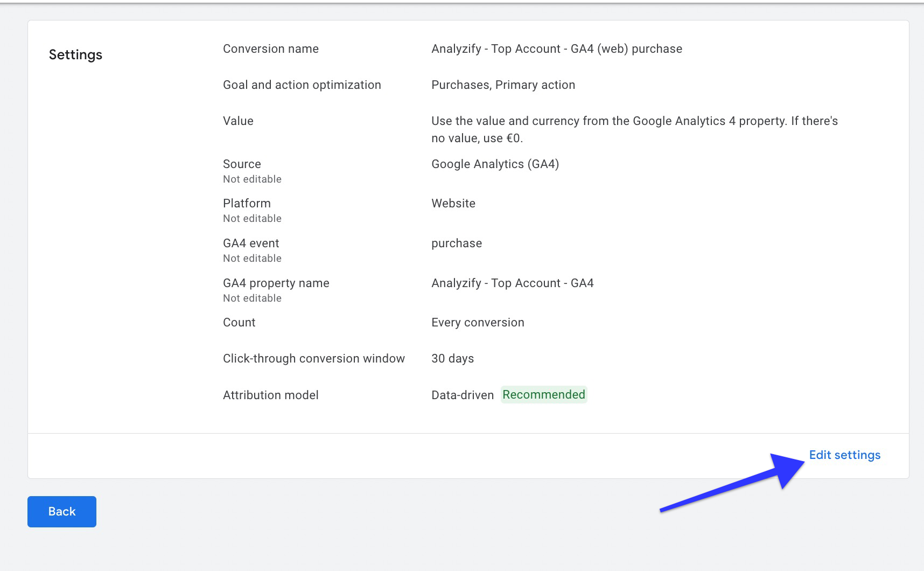Click the Click-through conversion window label
This screenshot has height=571, width=924.
coord(314,359)
